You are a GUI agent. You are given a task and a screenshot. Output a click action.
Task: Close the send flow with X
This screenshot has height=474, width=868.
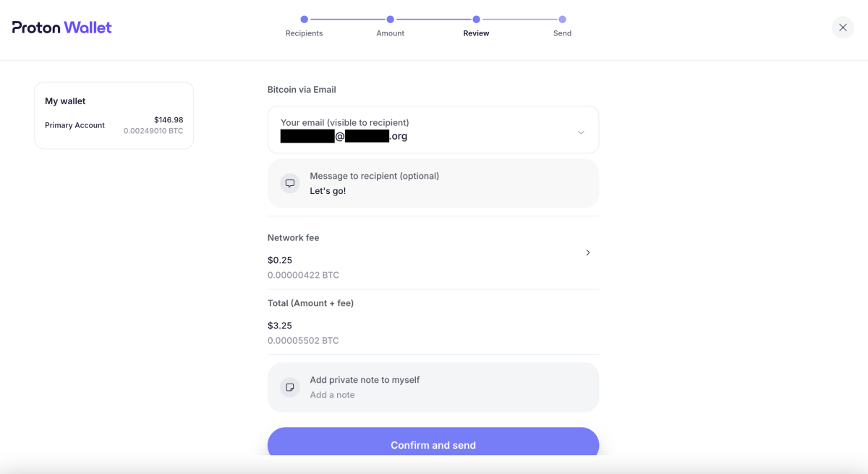click(x=843, y=27)
